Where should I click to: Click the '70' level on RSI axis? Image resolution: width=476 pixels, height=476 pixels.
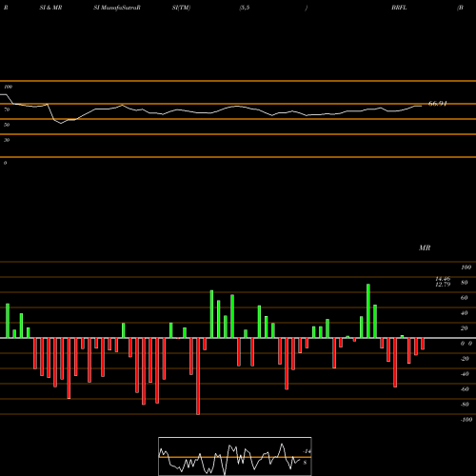7,109
